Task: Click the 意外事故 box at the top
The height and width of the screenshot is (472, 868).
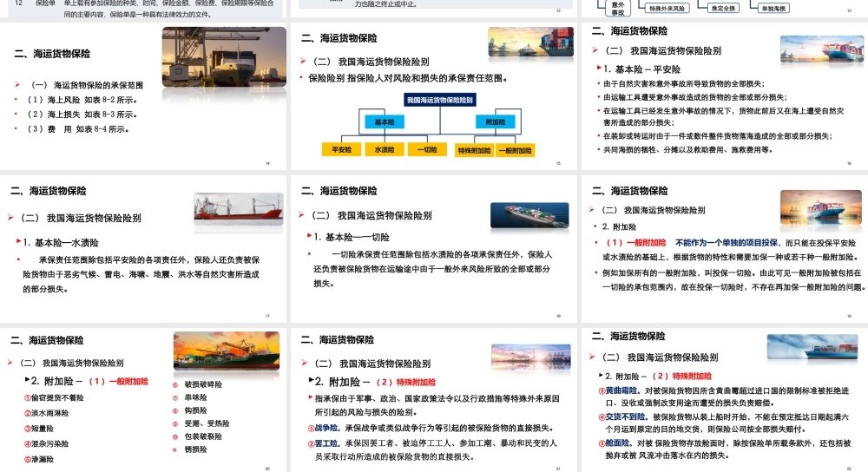Action: [x=618, y=8]
